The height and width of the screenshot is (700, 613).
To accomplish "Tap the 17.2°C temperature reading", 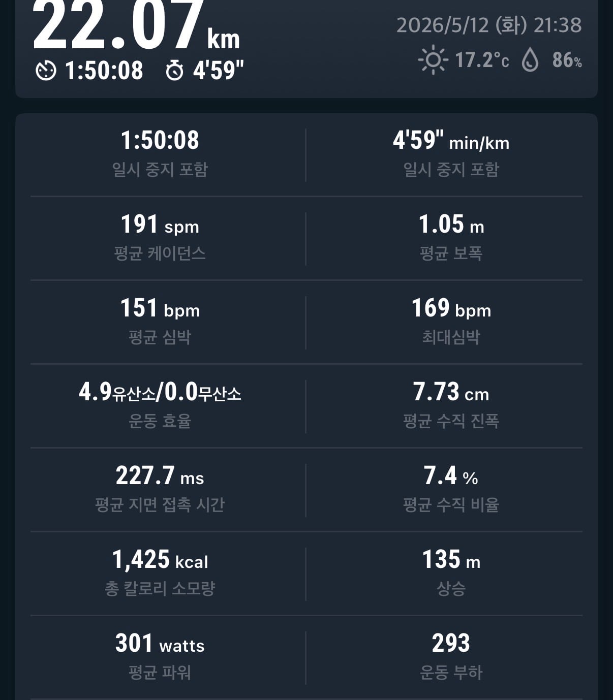I will point(481,60).
